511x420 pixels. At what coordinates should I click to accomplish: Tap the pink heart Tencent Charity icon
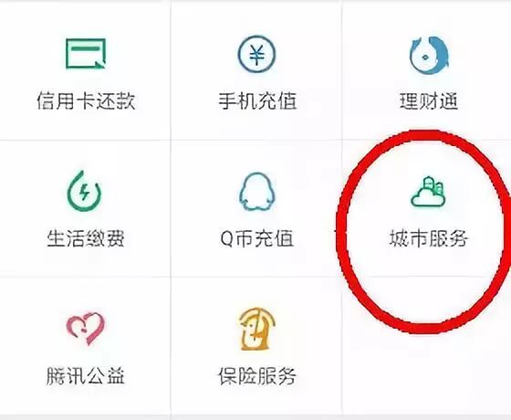point(86,329)
